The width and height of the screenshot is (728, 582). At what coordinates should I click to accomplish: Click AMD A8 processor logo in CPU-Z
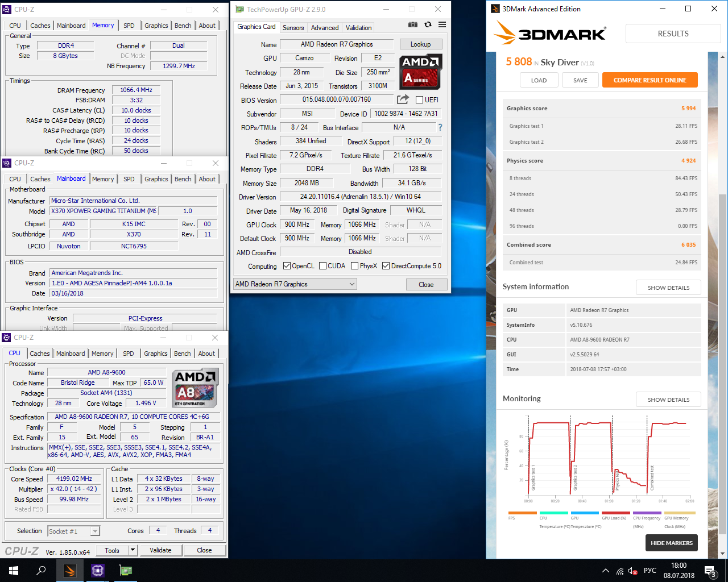(195, 388)
